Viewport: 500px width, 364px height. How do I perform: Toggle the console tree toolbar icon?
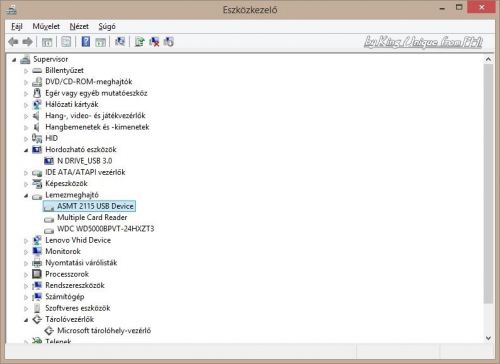coord(47,42)
